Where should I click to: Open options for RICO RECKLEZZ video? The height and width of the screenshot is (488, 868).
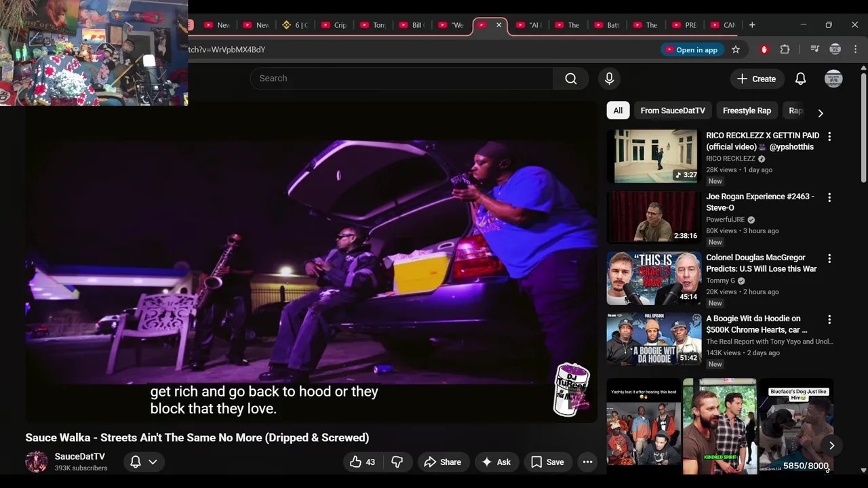point(829,136)
